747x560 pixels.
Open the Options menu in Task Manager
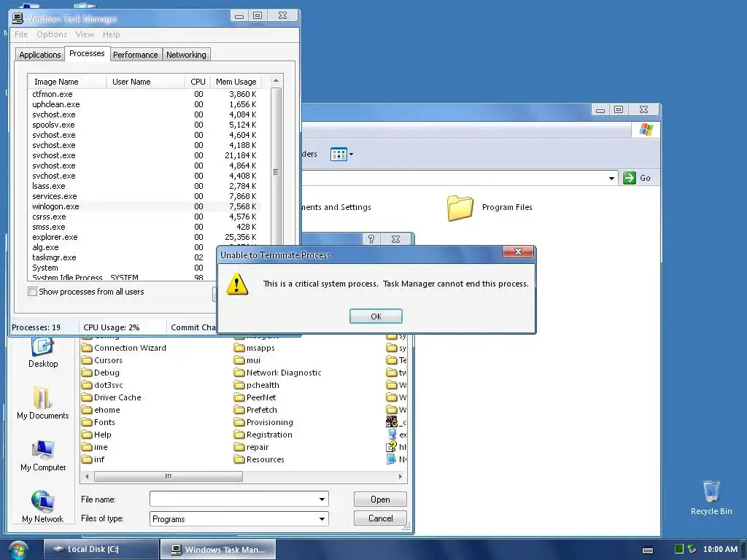pyautogui.click(x=52, y=34)
